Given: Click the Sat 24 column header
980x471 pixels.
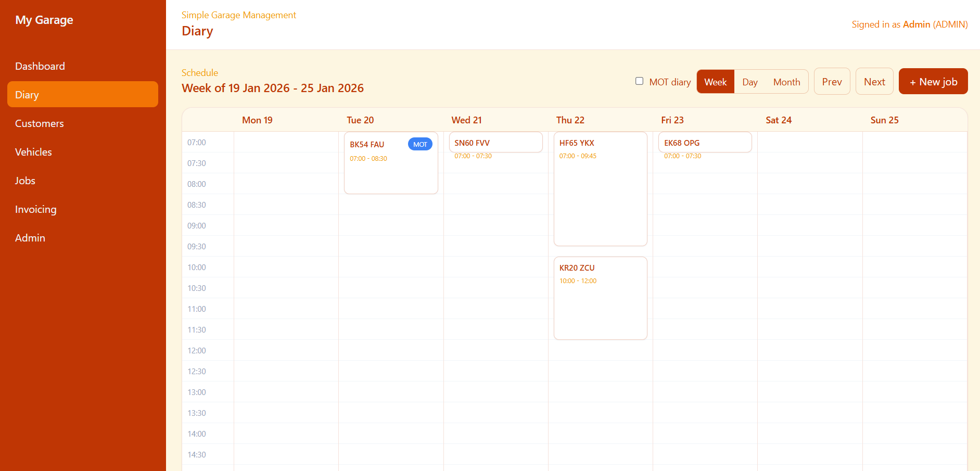Looking at the screenshot, I should 778,120.
